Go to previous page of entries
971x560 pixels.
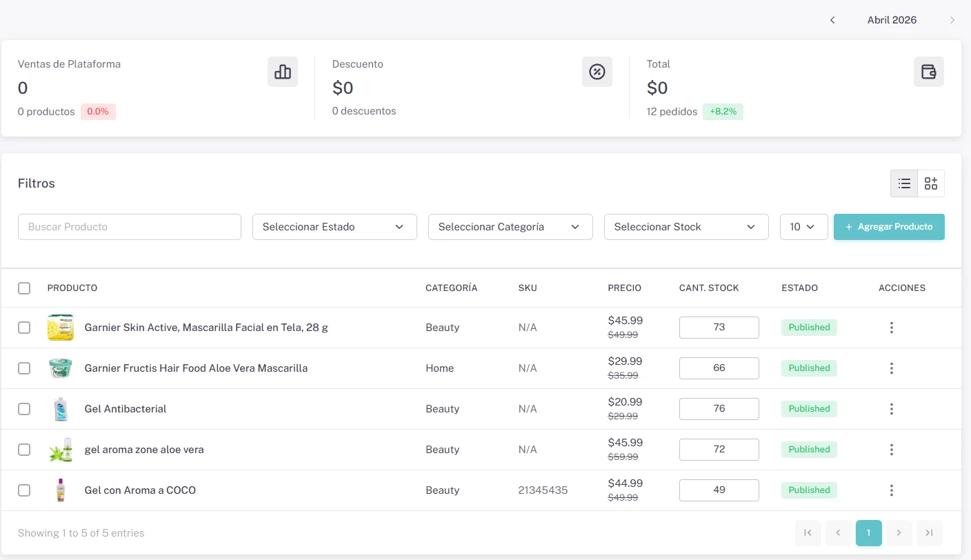[839, 533]
